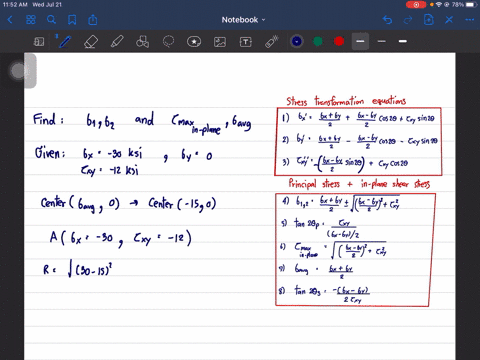The height and width of the screenshot is (360, 480).
Task: Redo the last undone stroke
Action: 408,20
